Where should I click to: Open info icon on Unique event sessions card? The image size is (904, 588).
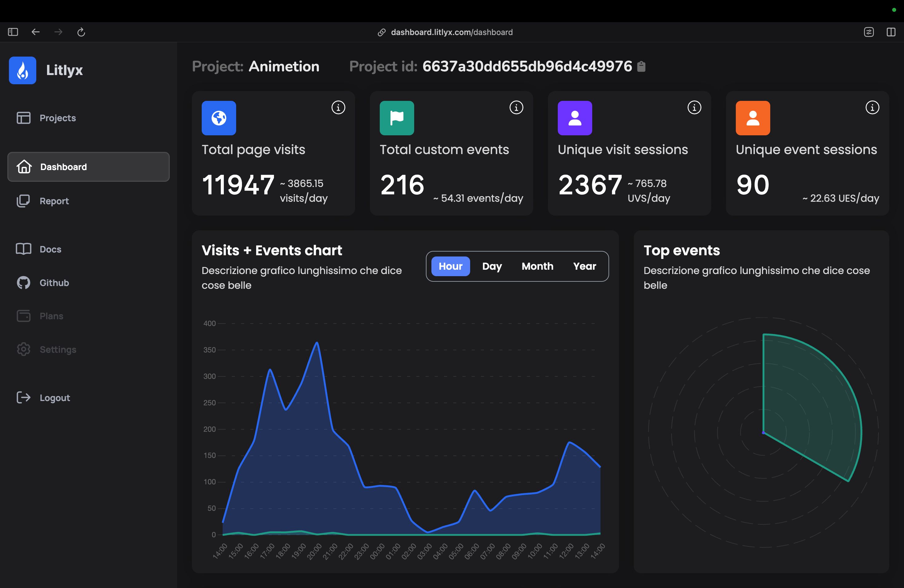click(872, 108)
